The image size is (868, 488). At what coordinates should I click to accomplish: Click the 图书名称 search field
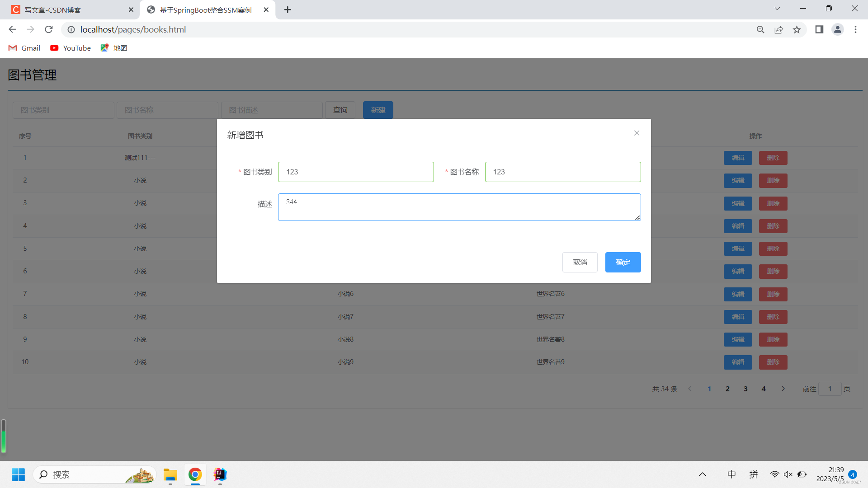click(168, 110)
